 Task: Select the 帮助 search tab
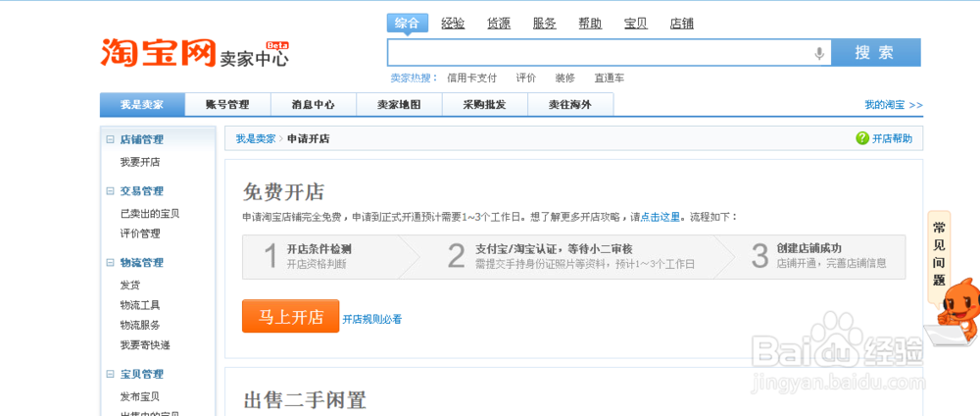pyautogui.click(x=590, y=24)
